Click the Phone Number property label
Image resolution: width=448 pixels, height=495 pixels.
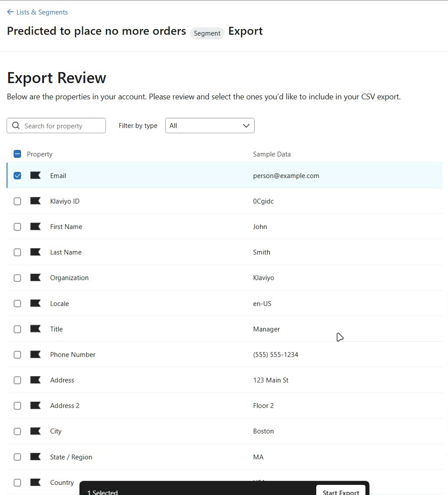tap(72, 354)
